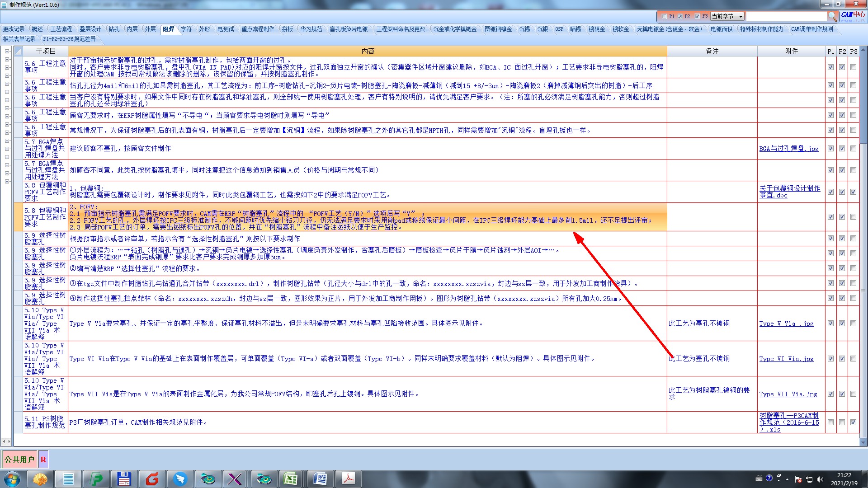Open Windows Start menu orb
868x488 pixels.
pos(12,479)
